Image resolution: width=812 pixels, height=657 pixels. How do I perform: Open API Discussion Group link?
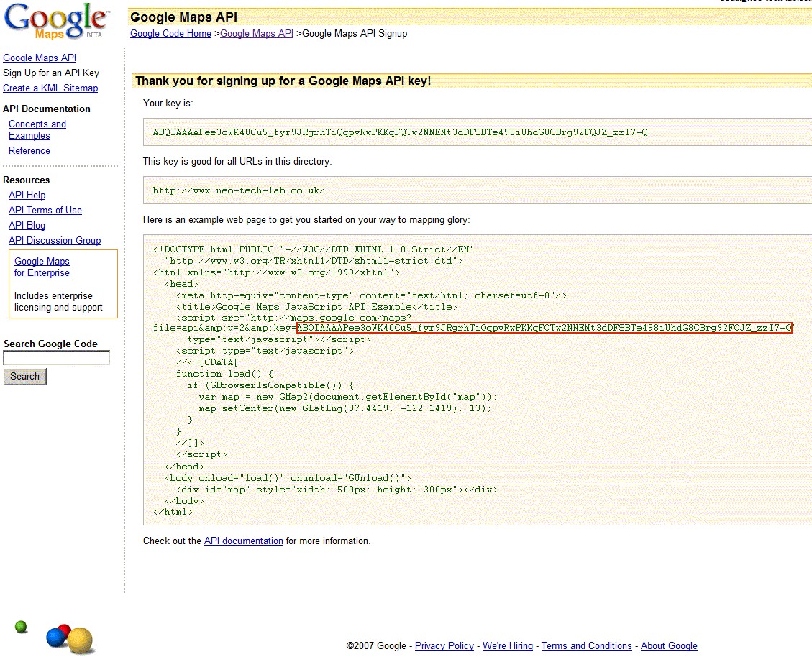coord(55,240)
